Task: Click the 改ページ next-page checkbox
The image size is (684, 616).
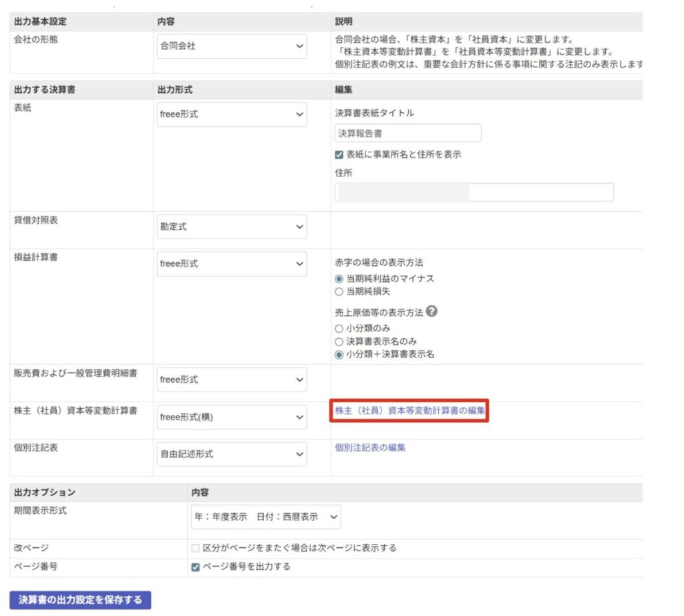Action: (x=196, y=549)
